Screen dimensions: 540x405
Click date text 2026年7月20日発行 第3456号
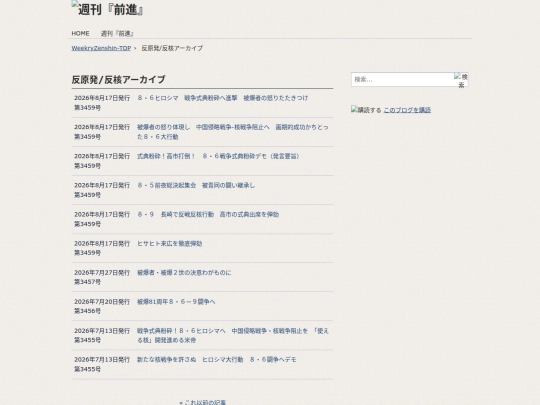click(x=102, y=306)
